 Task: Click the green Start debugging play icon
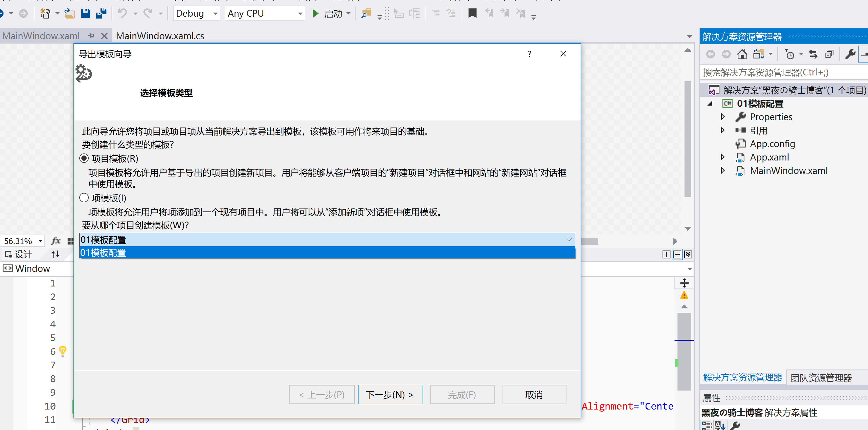(315, 13)
